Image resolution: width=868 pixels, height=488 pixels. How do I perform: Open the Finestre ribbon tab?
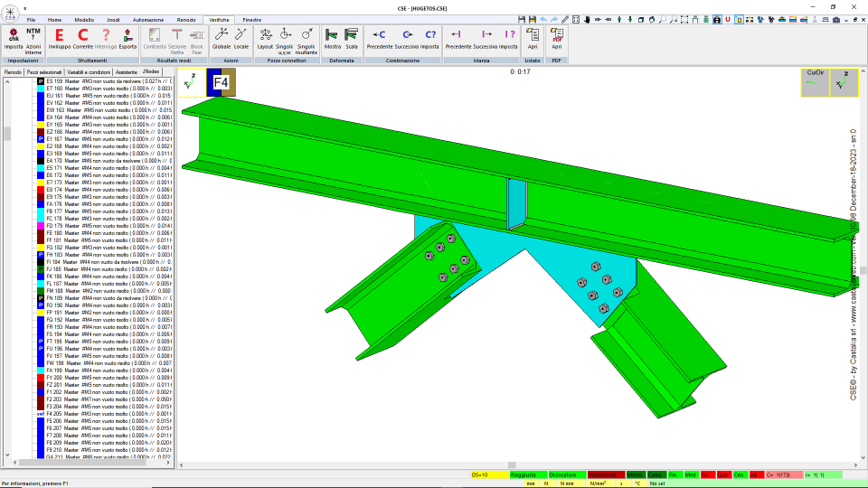252,20
